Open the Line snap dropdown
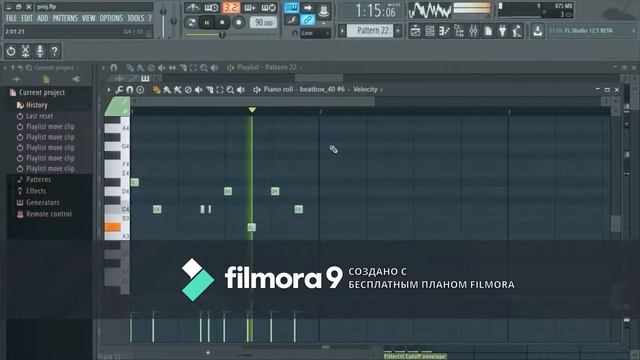 [315, 33]
